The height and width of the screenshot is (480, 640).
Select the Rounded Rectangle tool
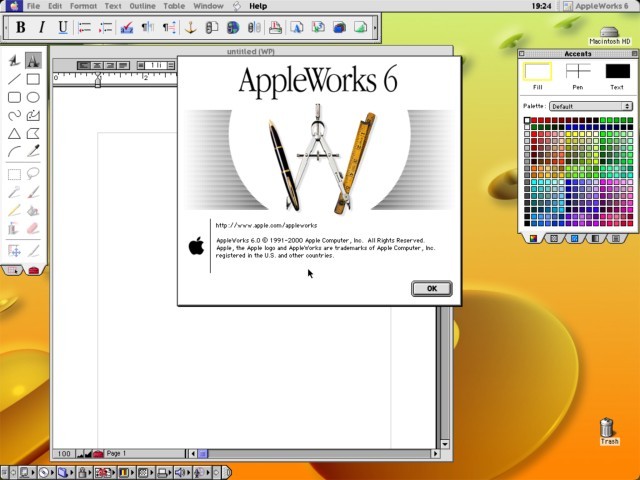pyautogui.click(x=14, y=97)
